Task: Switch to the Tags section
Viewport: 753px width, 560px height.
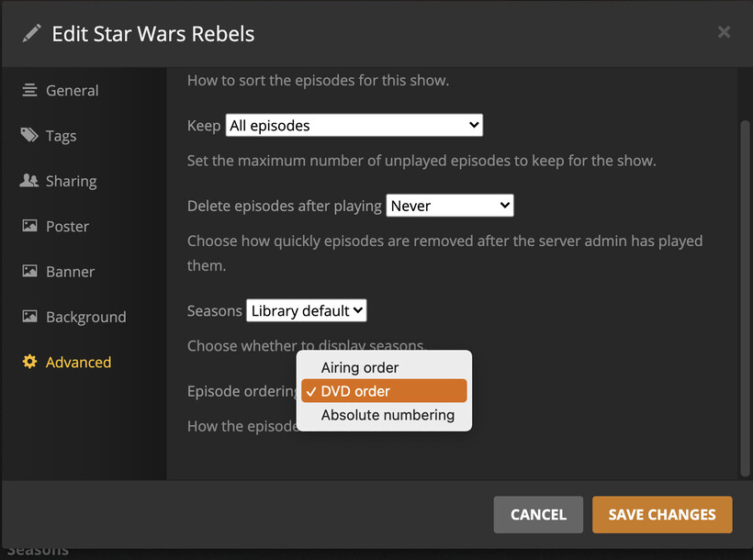Action: tap(61, 136)
